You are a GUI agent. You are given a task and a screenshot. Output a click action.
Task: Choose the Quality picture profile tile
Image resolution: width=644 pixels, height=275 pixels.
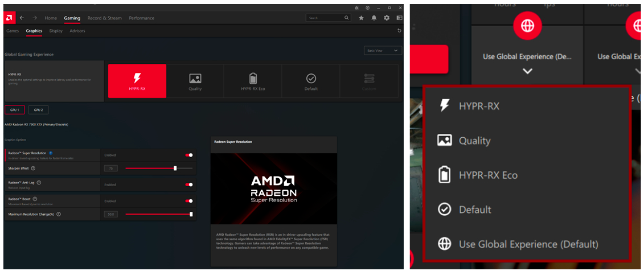click(195, 81)
